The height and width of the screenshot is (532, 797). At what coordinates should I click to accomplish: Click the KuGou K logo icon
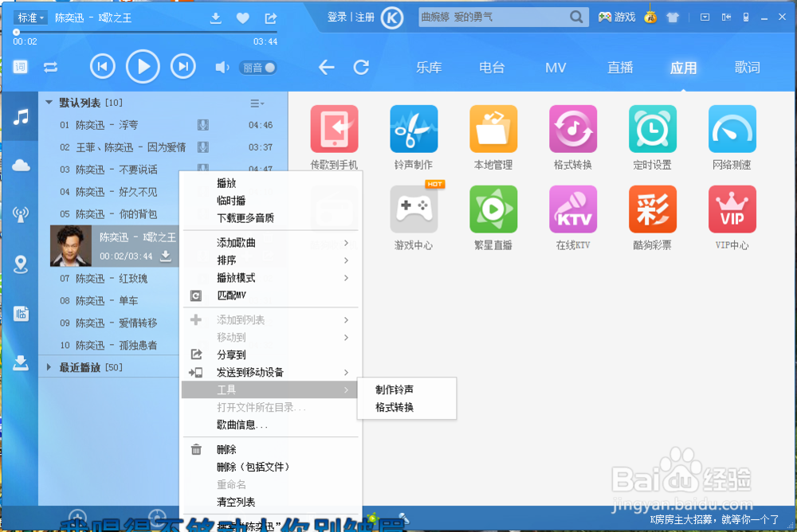(392, 18)
